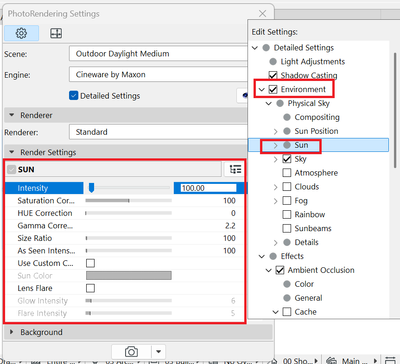Select the Color item under Ambient Occlusion
Image resolution: width=400 pixels, height=364 pixels.
[304, 284]
